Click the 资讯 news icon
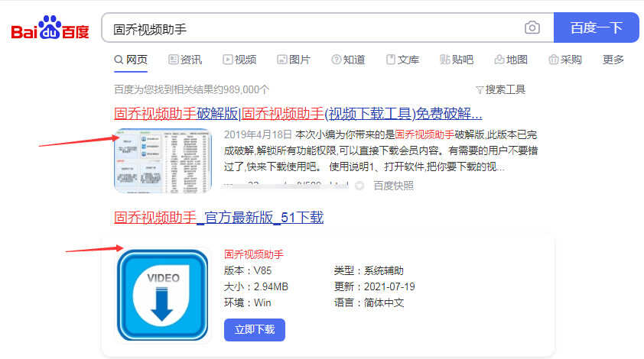644x359 pixels. [x=173, y=60]
